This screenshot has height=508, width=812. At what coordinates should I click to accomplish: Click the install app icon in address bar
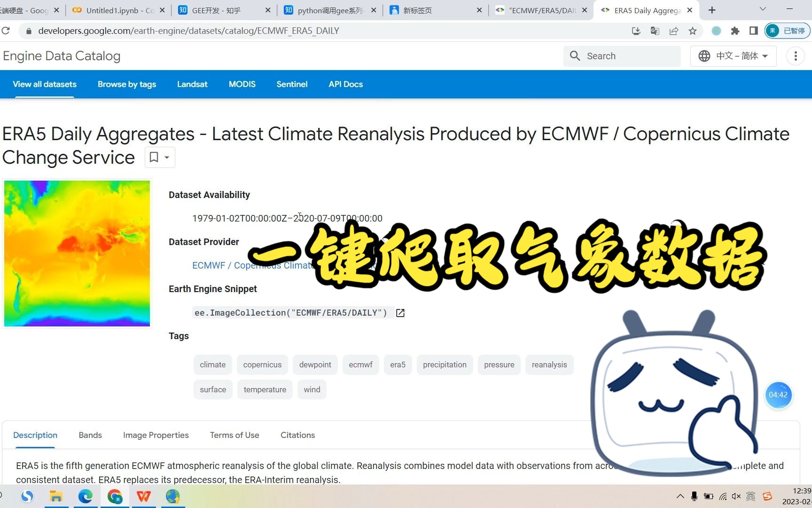636,31
